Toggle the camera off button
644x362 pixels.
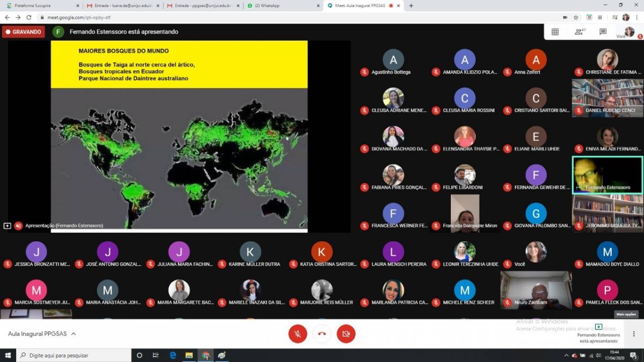(346, 334)
